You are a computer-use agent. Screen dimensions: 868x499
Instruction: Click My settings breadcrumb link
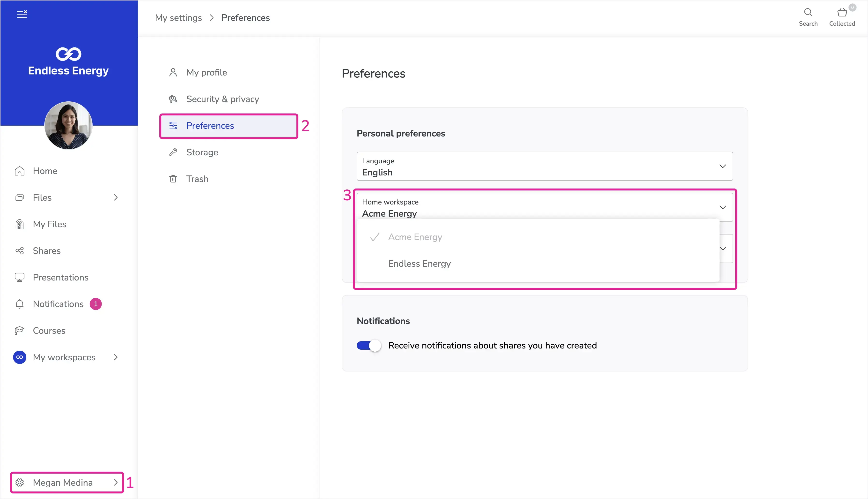coord(178,18)
